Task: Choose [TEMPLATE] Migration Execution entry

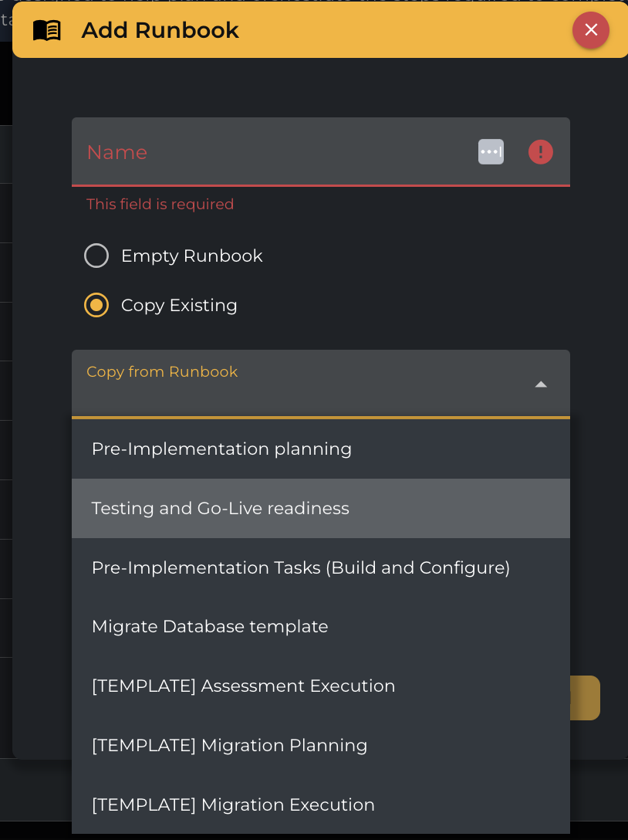Action: click(233, 804)
